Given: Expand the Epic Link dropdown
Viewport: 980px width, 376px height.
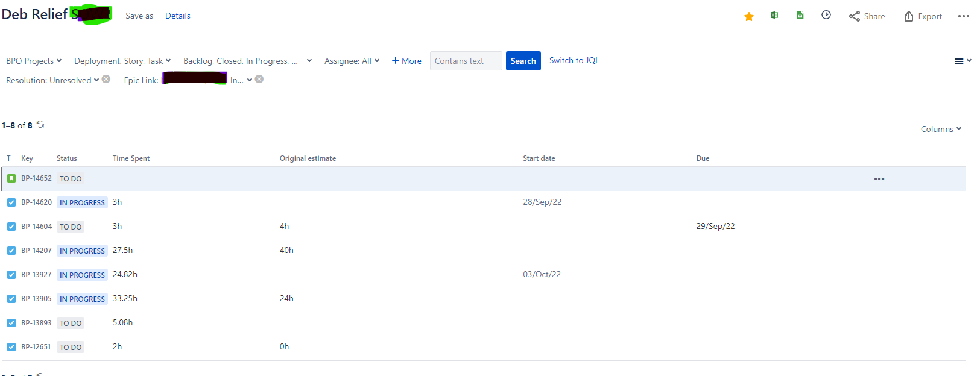Looking at the screenshot, I should pyautogui.click(x=188, y=80).
